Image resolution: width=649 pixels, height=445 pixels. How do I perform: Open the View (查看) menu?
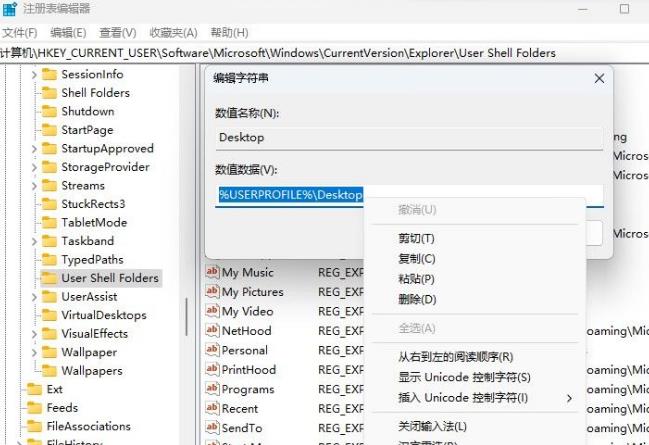click(118, 33)
